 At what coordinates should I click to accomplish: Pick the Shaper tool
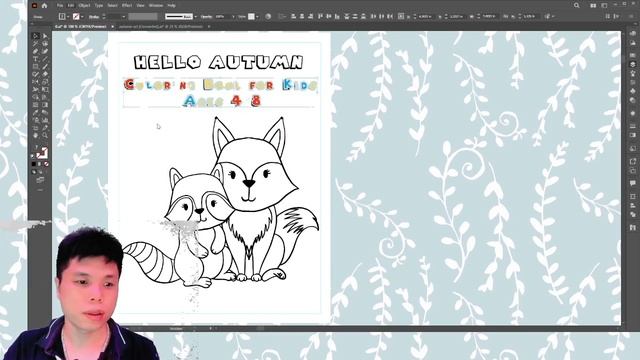click(x=36, y=74)
